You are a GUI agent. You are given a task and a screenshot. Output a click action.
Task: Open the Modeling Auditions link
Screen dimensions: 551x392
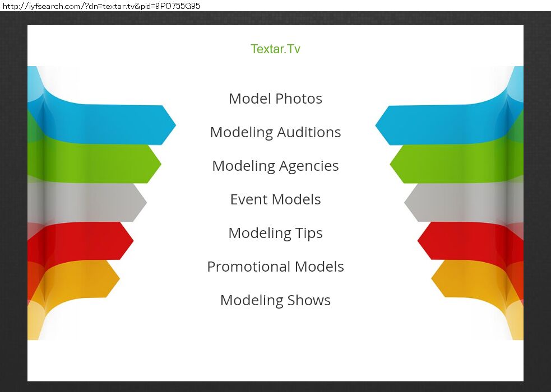point(275,132)
